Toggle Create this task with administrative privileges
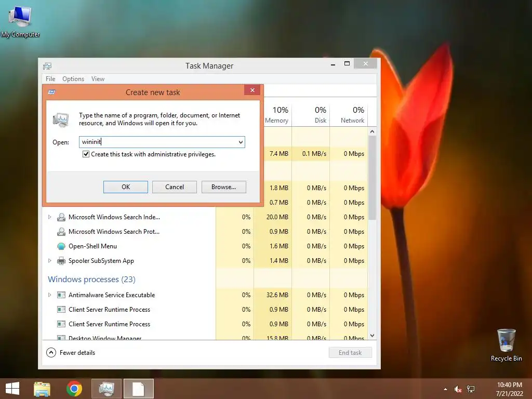 click(x=86, y=154)
